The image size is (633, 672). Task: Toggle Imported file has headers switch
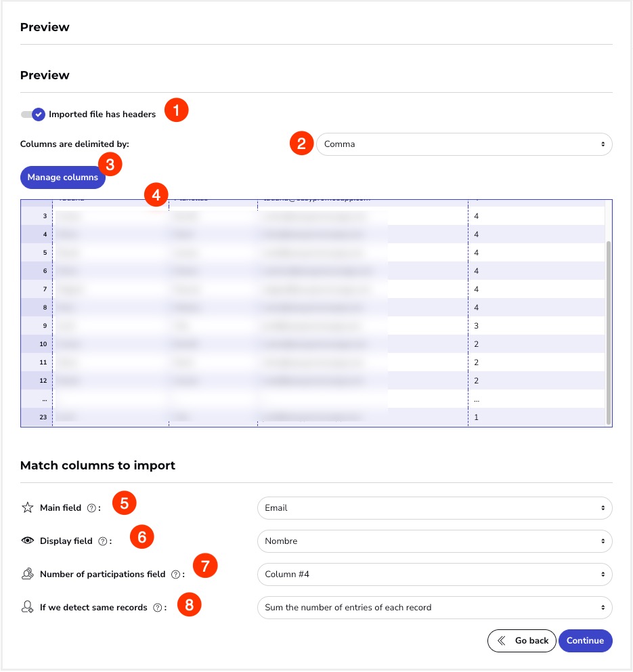coord(33,114)
